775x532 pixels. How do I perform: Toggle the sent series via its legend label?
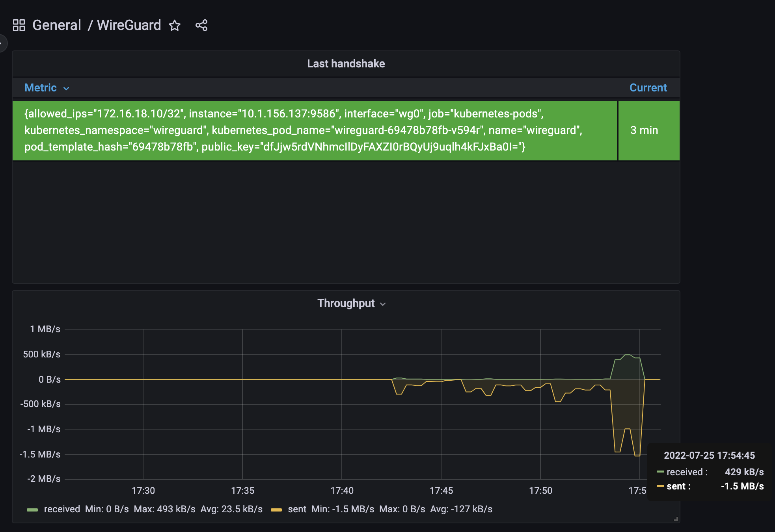(x=298, y=509)
